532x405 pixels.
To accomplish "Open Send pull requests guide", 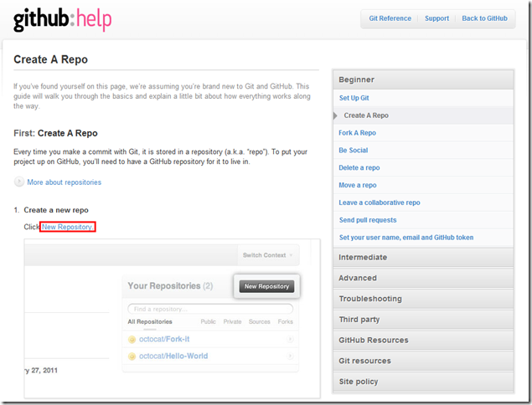I will click(368, 220).
